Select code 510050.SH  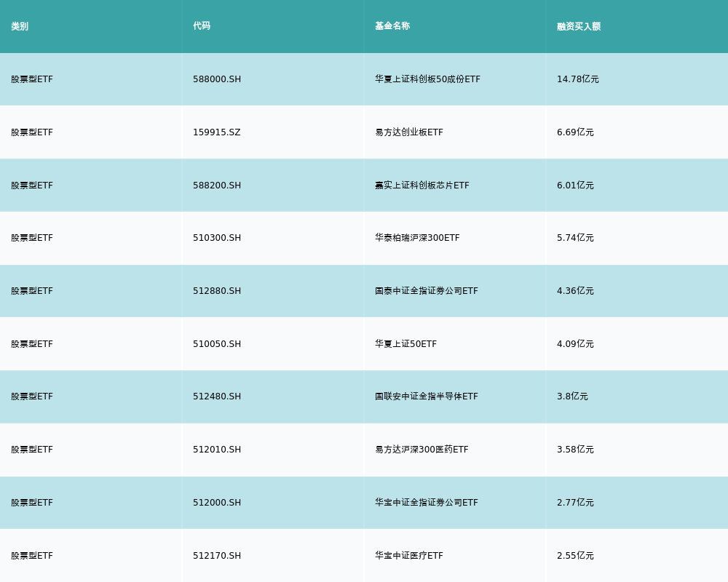tap(217, 344)
